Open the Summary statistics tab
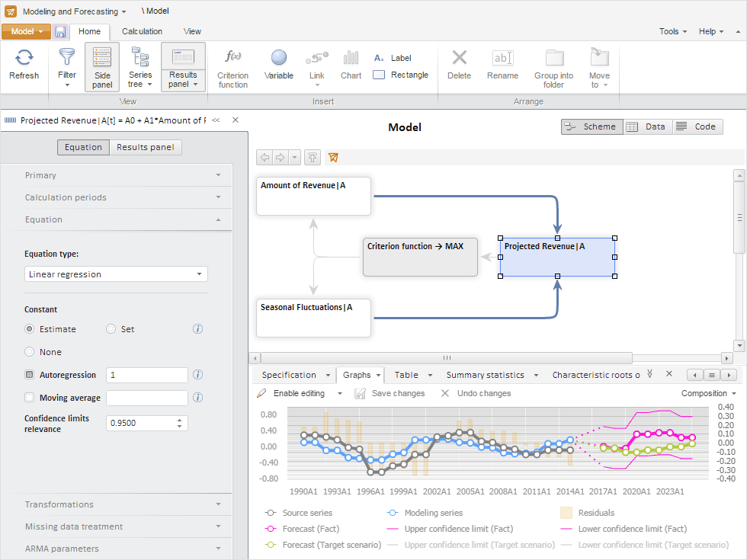Viewport: 747px width, 560px height. coord(485,375)
